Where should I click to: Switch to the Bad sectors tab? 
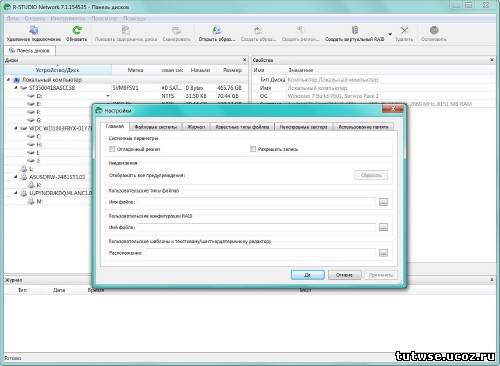point(304,127)
